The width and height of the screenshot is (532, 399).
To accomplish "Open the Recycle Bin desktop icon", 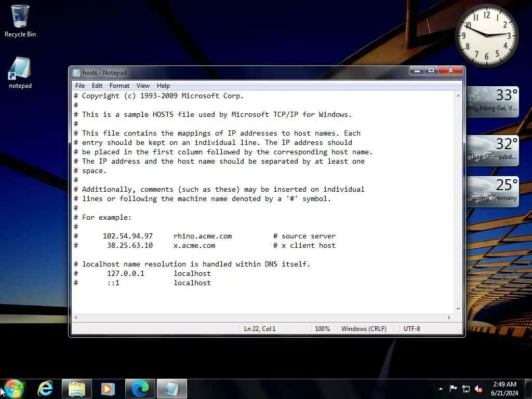I will click(x=20, y=21).
